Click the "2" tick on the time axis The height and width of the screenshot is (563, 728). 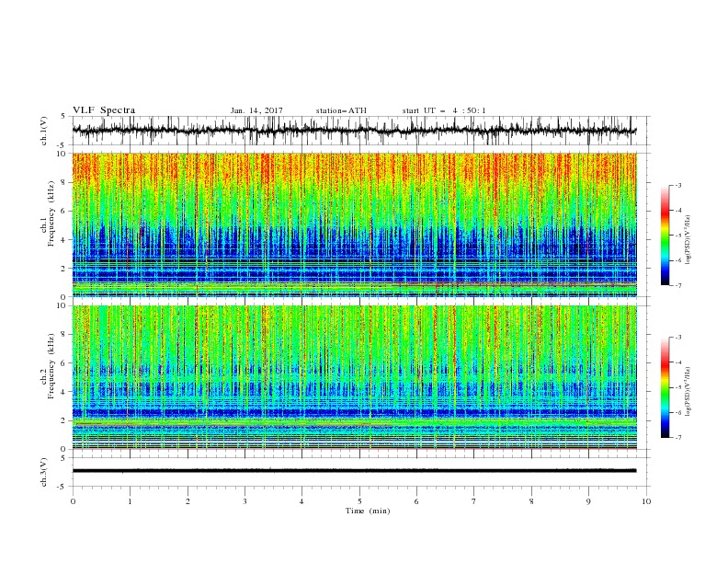click(x=188, y=501)
